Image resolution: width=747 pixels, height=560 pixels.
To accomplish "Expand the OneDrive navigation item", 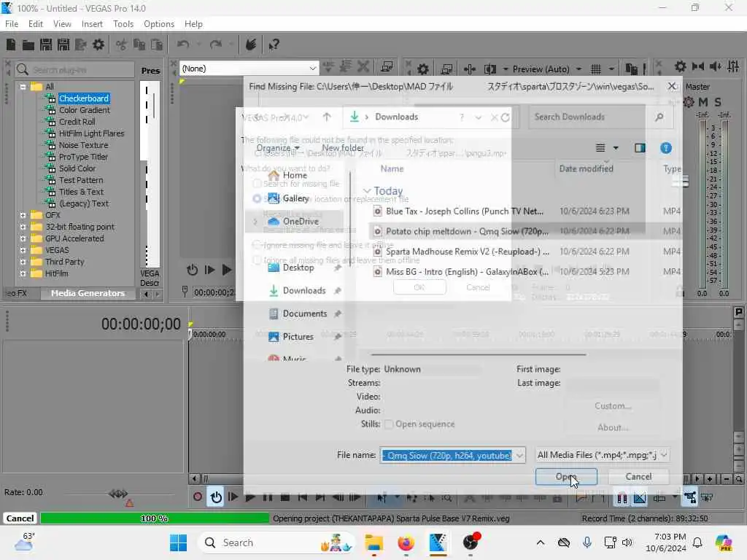I will [255, 222].
